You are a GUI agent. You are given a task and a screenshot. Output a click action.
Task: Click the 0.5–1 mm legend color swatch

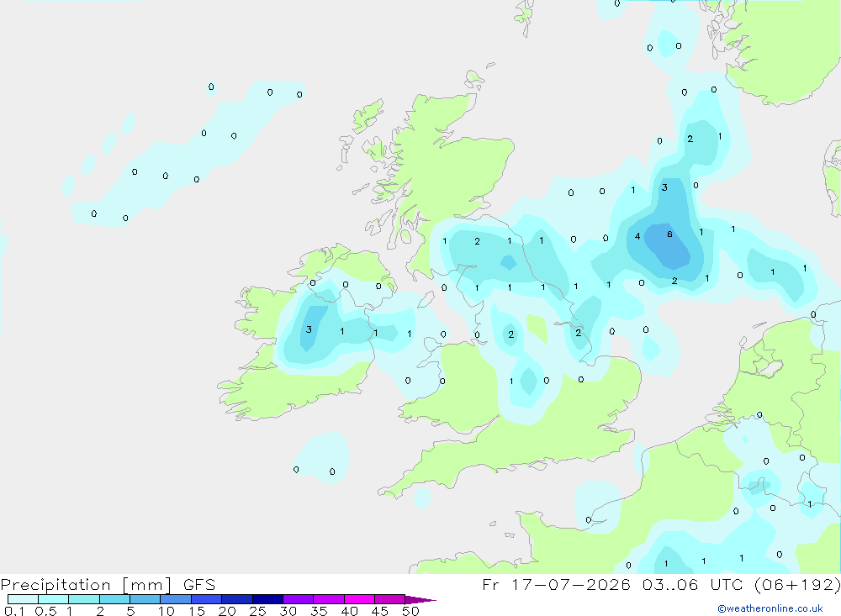tap(54, 599)
